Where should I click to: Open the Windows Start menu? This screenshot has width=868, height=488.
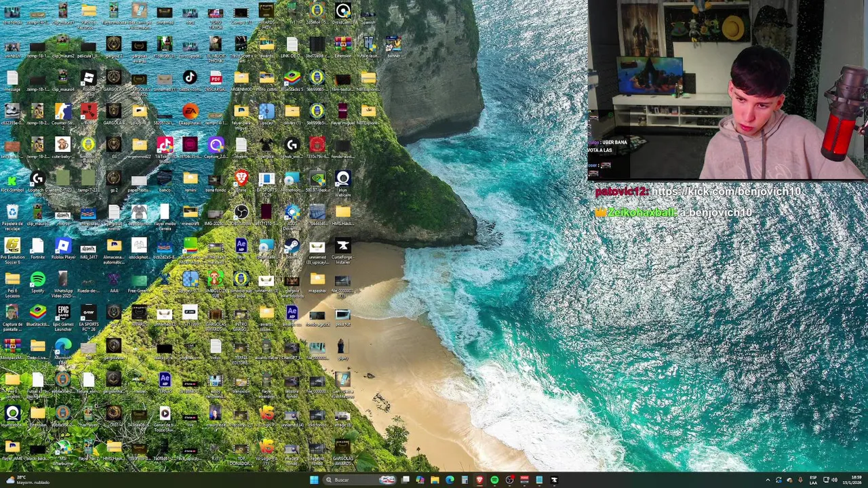tap(313, 480)
